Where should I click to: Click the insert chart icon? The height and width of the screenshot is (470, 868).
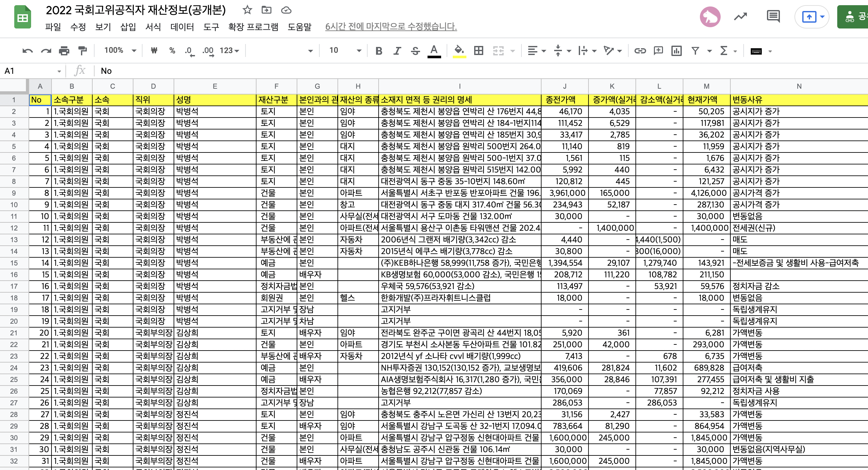click(x=676, y=51)
